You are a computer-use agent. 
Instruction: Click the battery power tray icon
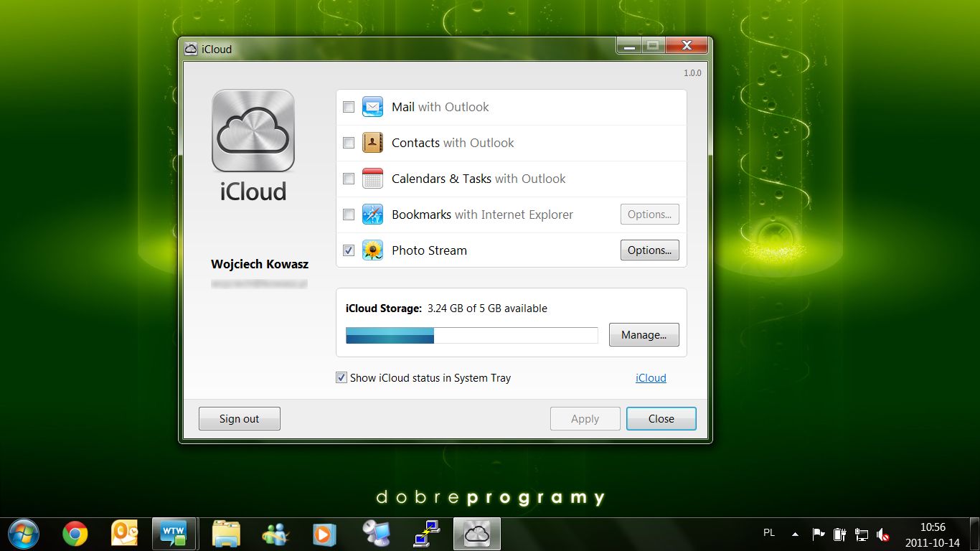pyautogui.click(x=839, y=534)
